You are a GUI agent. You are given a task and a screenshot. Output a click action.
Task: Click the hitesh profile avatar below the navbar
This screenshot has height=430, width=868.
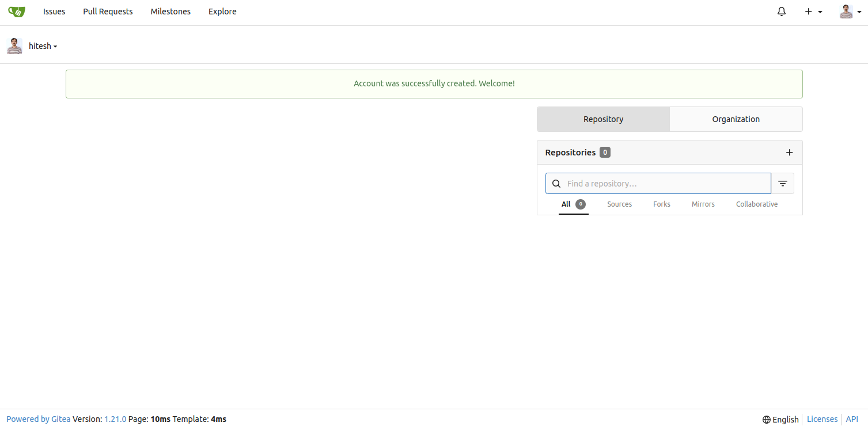pyautogui.click(x=15, y=46)
